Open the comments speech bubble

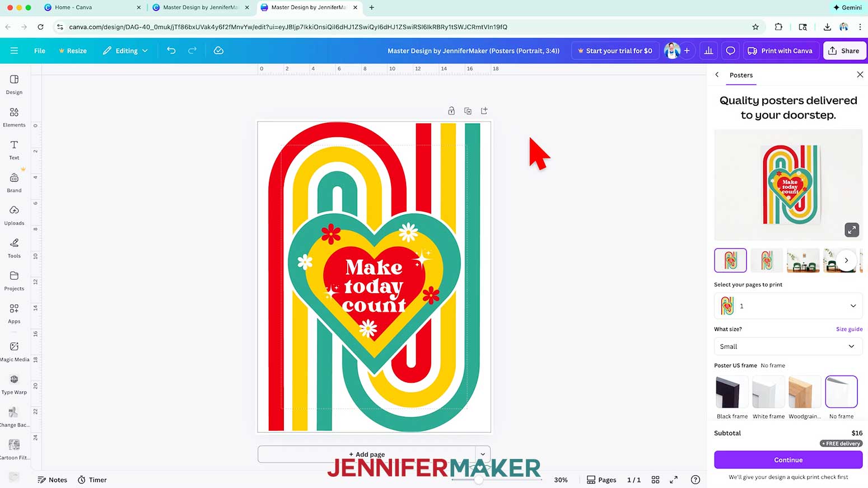pyautogui.click(x=730, y=50)
